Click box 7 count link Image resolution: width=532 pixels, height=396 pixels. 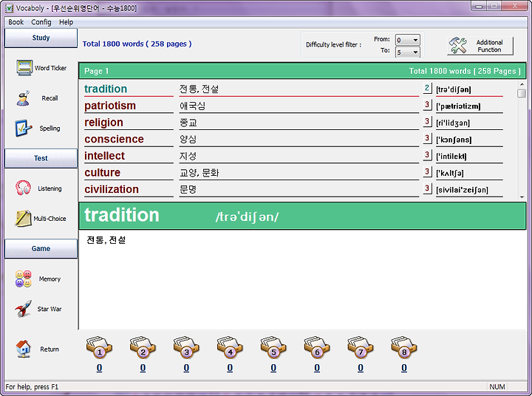pyautogui.click(x=361, y=368)
